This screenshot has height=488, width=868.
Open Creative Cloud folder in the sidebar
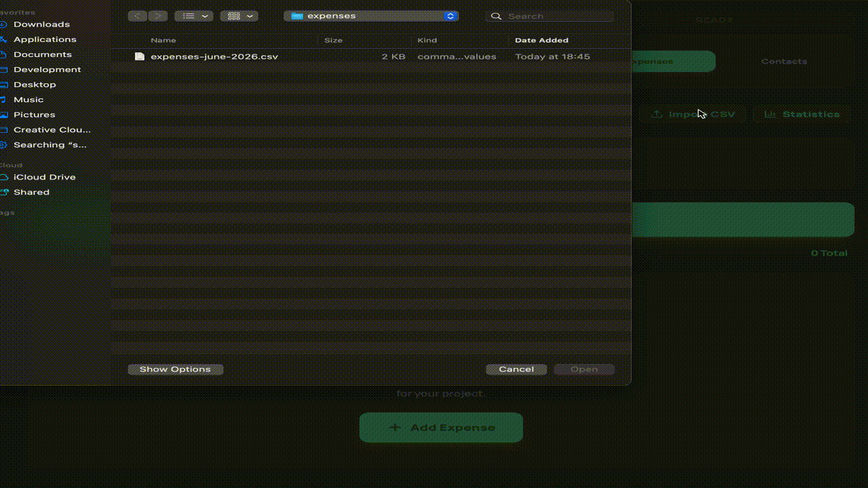click(52, 129)
